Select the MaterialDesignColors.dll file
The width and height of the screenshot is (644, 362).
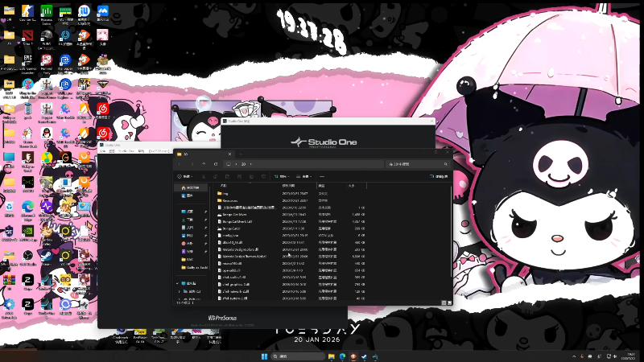(x=291, y=249)
